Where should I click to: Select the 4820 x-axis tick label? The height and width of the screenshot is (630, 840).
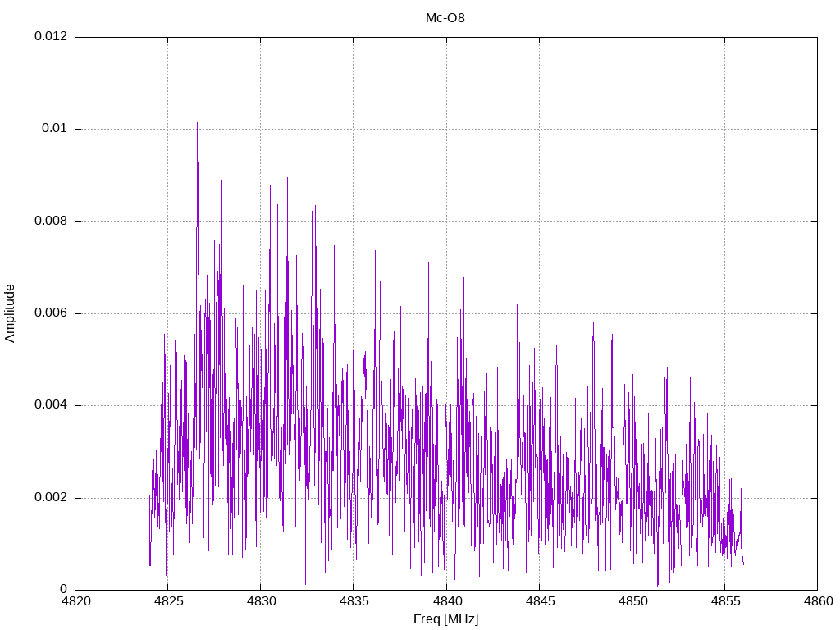click(x=75, y=601)
